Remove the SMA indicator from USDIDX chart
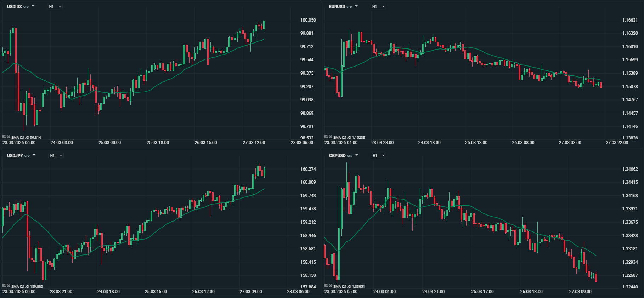The width and height of the screenshot is (644, 298). pyautogui.click(x=9, y=137)
